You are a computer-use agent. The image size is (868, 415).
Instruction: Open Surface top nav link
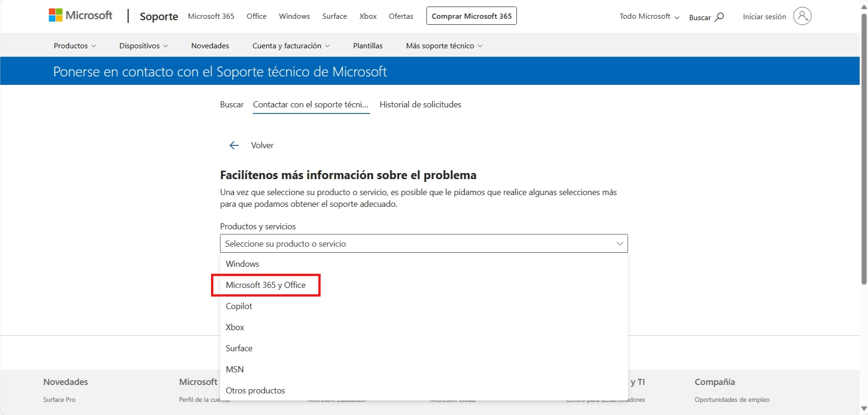(334, 16)
